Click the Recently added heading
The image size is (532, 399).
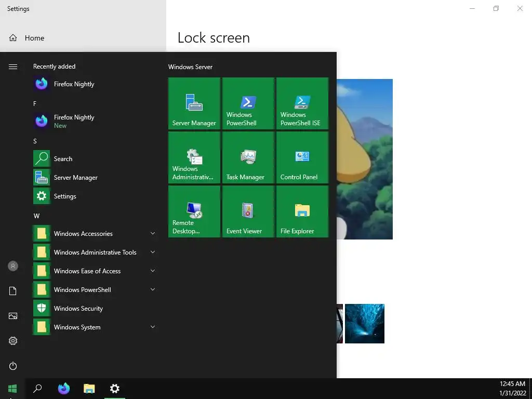click(x=54, y=66)
